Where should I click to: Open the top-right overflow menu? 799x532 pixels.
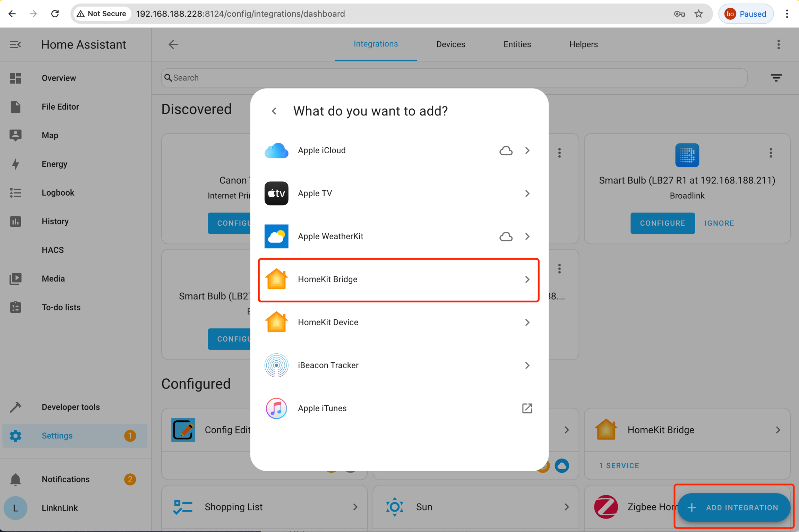(x=779, y=44)
